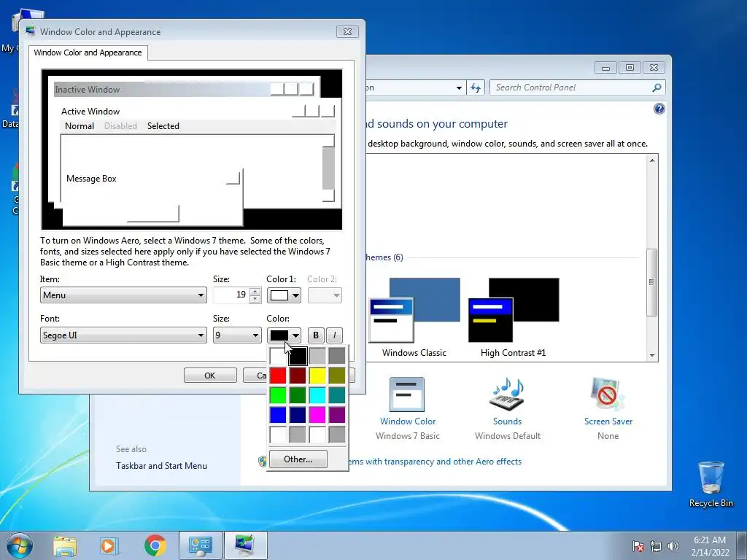The height and width of the screenshot is (560, 747).
Task: Click the search magnifier in Control Panel
Action: [657, 87]
